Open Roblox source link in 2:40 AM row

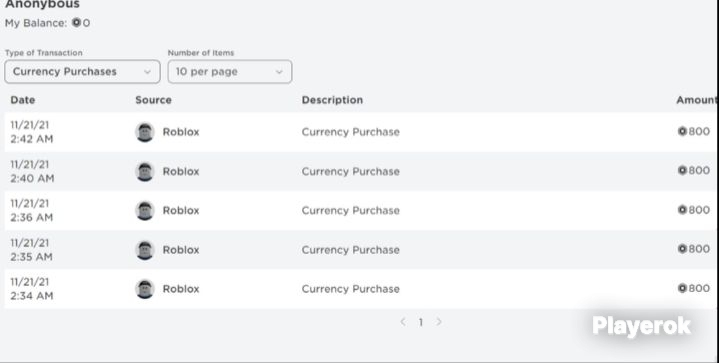click(x=181, y=171)
